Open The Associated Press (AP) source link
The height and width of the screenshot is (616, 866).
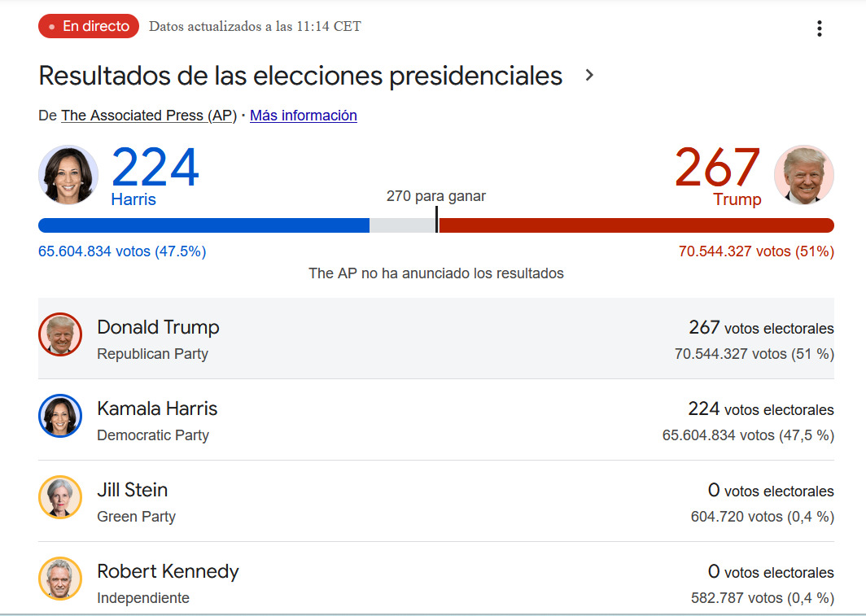click(x=148, y=116)
